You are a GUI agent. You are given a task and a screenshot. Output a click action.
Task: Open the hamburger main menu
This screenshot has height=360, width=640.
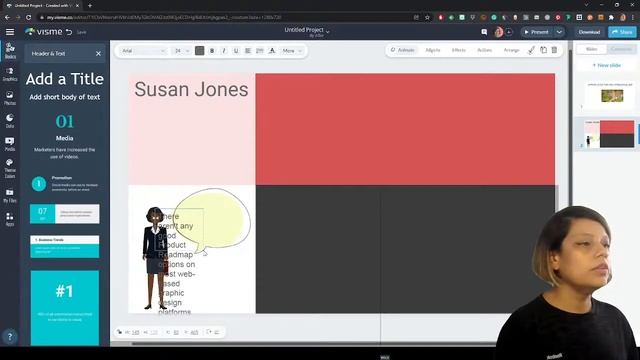tap(10, 32)
